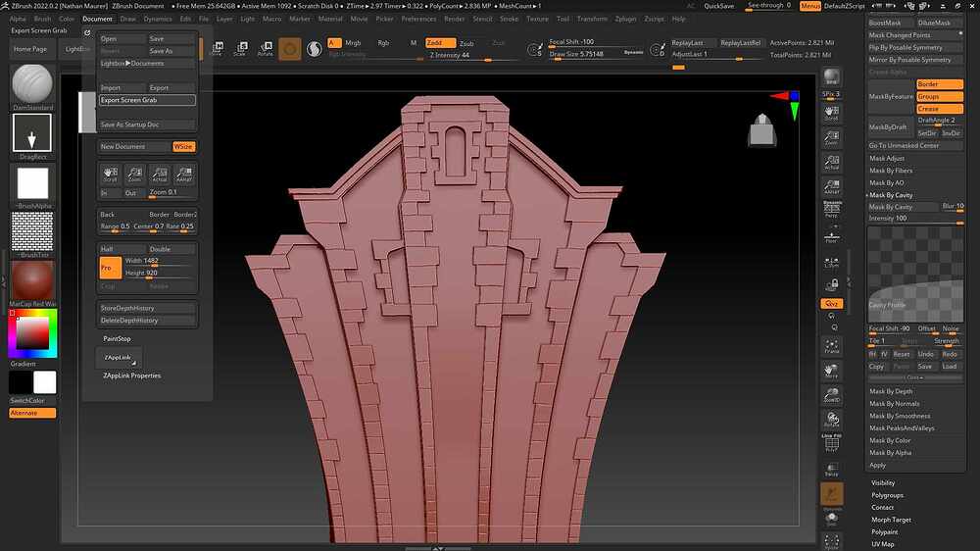Toggle the Mrgb channel button

click(353, 43)
